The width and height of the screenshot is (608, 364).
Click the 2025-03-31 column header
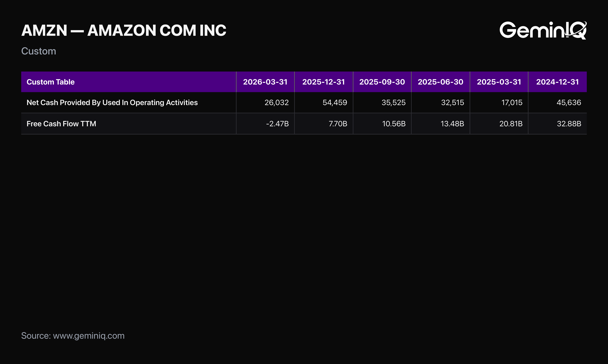[499, 82]
